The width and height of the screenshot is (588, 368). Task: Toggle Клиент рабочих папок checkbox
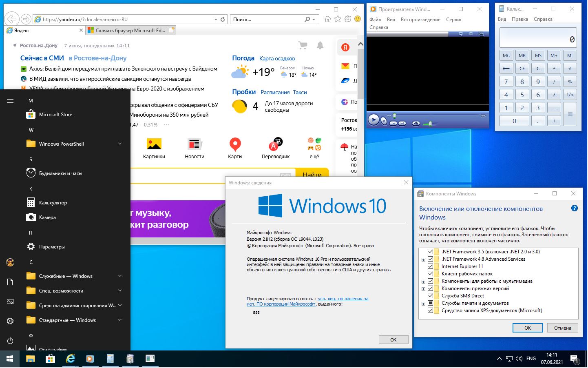coord(430,274)
